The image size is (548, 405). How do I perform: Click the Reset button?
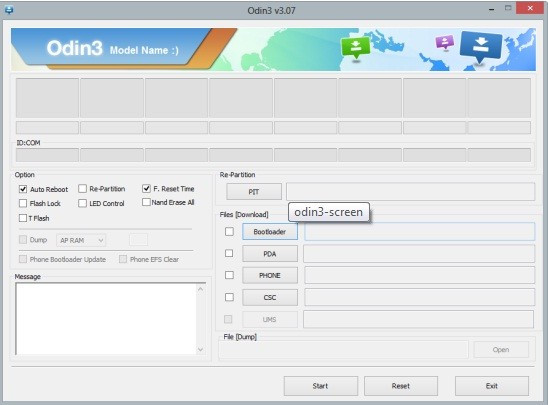click(x=401, y=386)
